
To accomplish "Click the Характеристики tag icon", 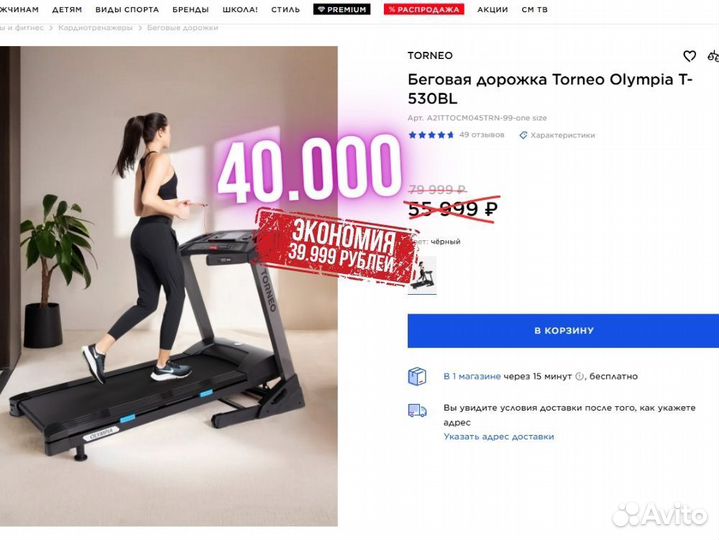I will [x=523, y=135].
